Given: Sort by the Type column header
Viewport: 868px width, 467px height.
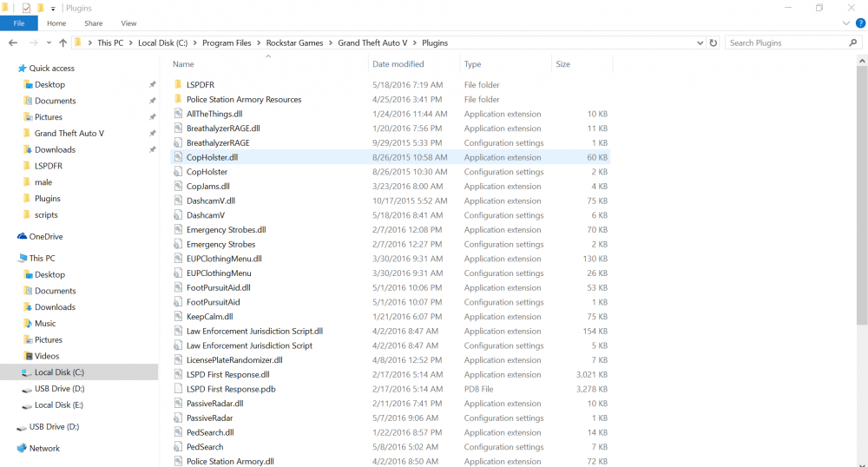Looking at the screenshot, I should click(472, 64).
